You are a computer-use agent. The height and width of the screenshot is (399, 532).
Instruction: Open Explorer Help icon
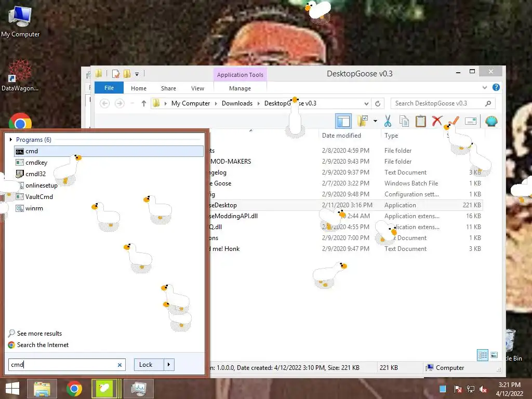pyautogui.click(x=496, y=87)
